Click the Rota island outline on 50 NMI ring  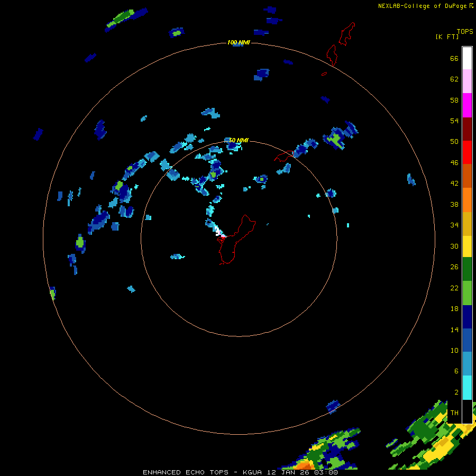click(x=284, y=156)
